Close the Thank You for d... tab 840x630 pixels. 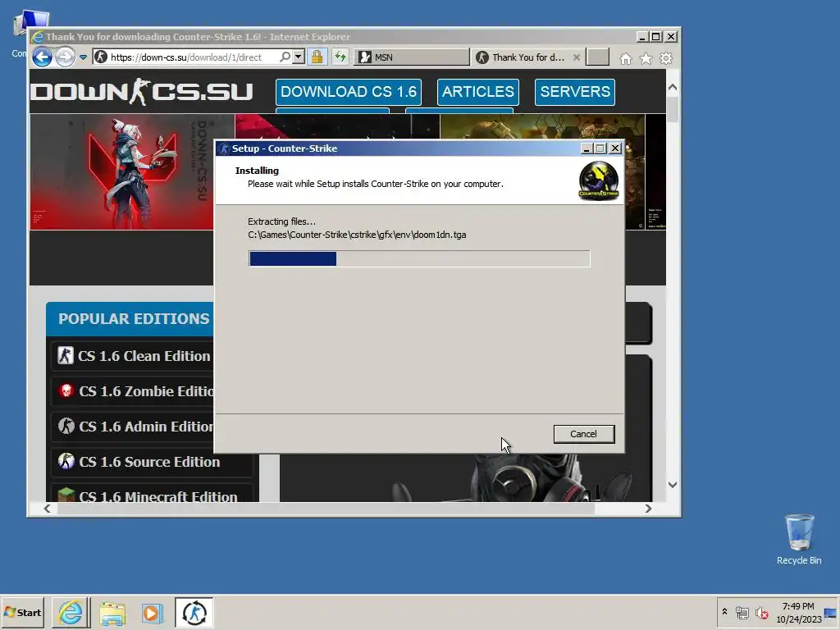(x=577, y=57)
